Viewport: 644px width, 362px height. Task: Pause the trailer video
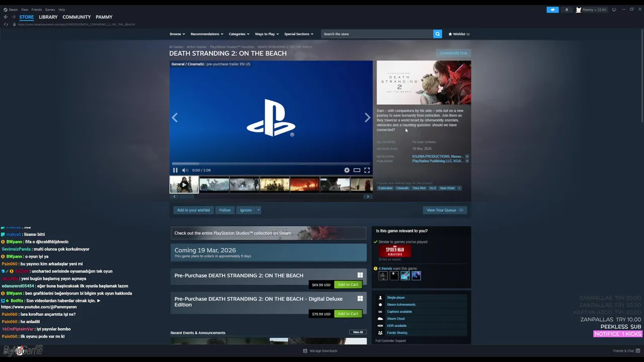[x=175, y=170]
